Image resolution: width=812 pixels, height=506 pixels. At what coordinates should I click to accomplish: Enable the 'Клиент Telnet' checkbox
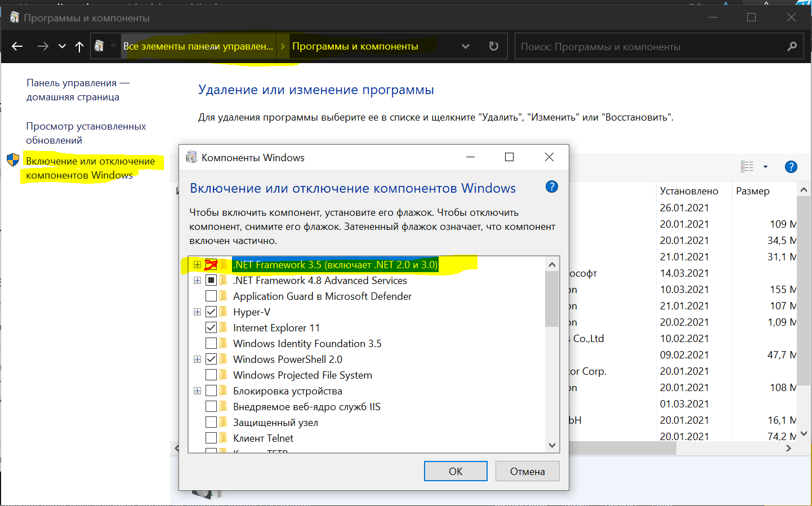pyautogui.click(x=211, y=438)
